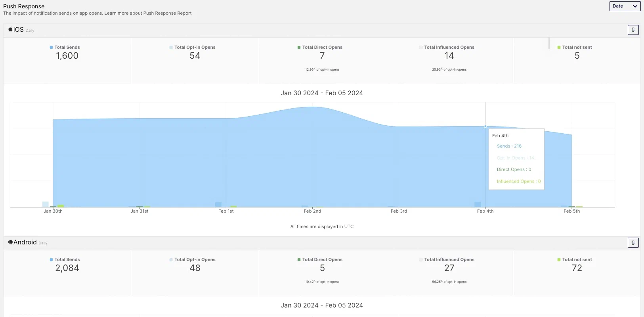Toggle iOS Total Direct Opens series
This screenshot has height=317, width=644.
click(x=322, y=47)
